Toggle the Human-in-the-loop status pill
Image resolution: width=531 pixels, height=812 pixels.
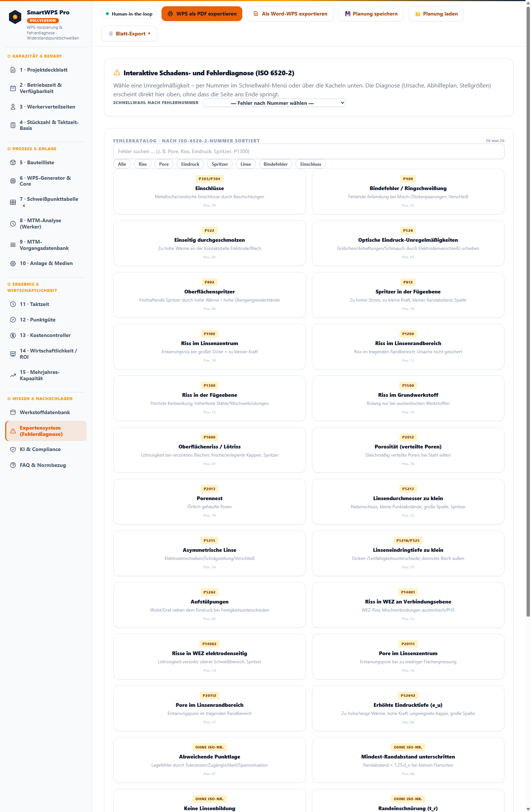[x=129, y=14]
